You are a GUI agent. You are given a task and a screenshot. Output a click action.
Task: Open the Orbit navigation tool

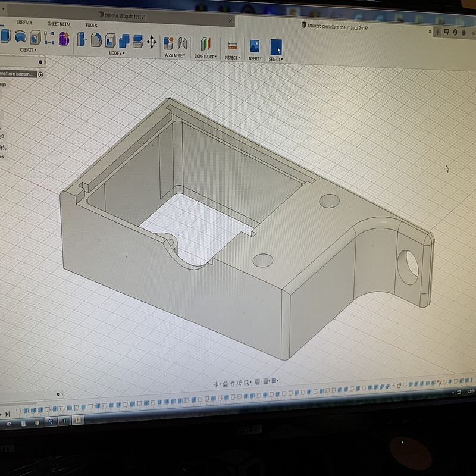[217, 384]
